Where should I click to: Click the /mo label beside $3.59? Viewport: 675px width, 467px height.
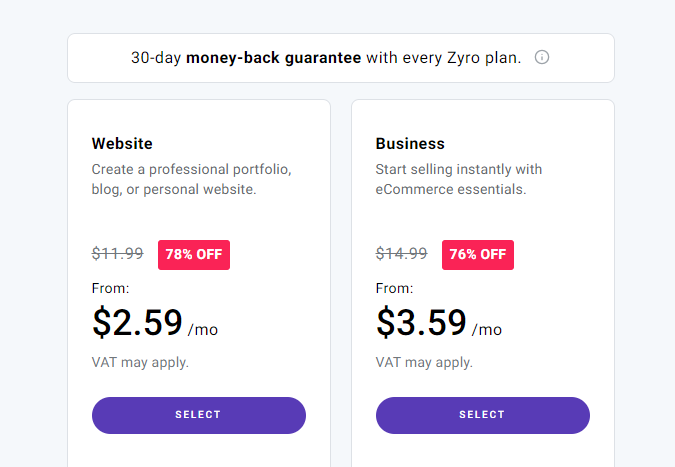487,329
